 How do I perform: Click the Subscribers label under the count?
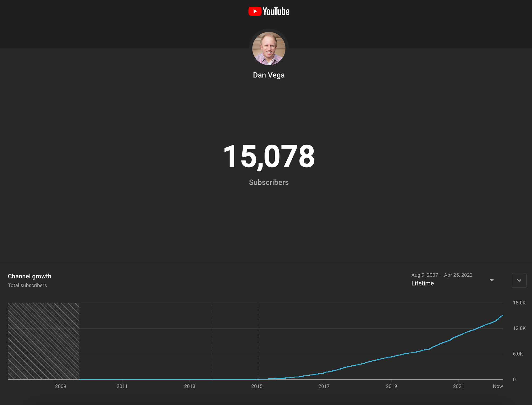point(268,183)
